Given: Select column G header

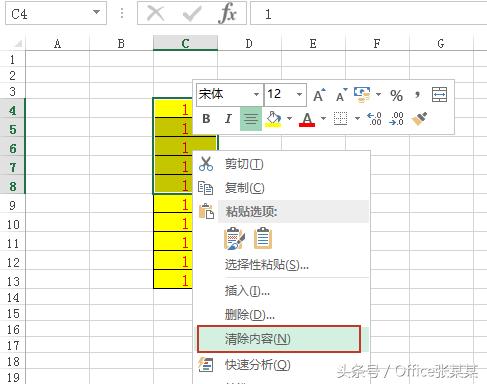Looking at the screenshot, I should 441,43.
